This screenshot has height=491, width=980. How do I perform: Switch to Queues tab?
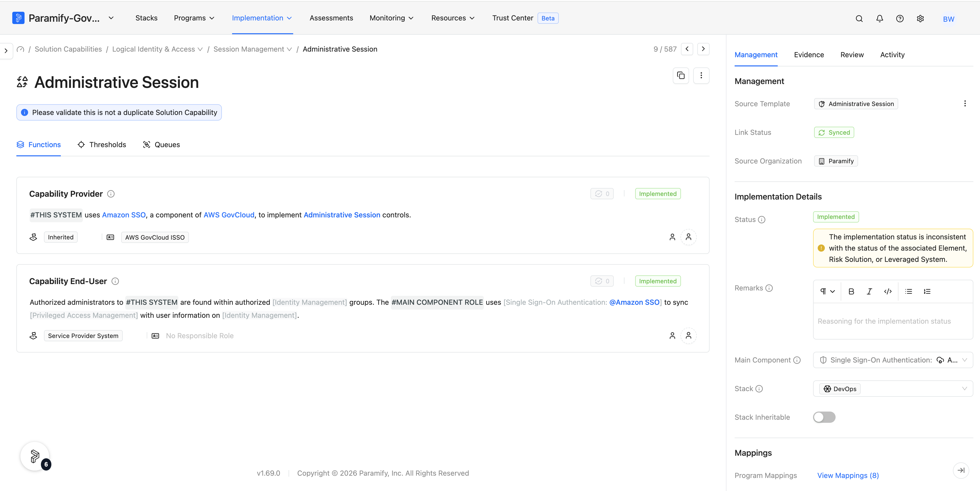(x=161, y=145)
